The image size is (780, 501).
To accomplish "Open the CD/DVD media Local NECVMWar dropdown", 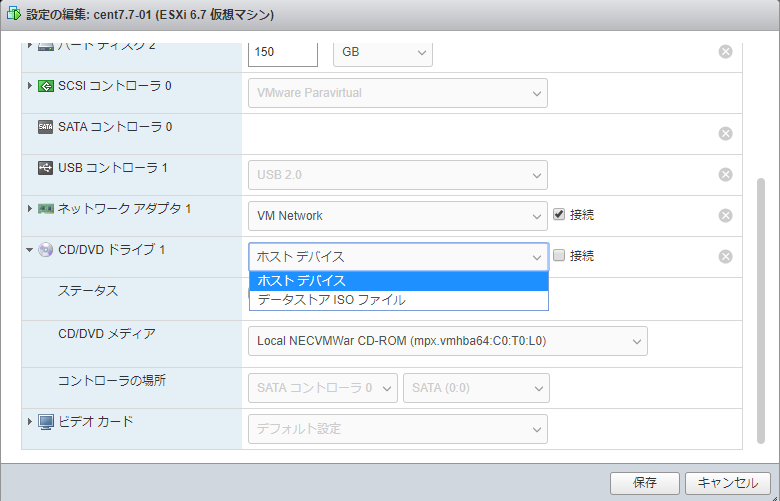I will tap(448, 341).
